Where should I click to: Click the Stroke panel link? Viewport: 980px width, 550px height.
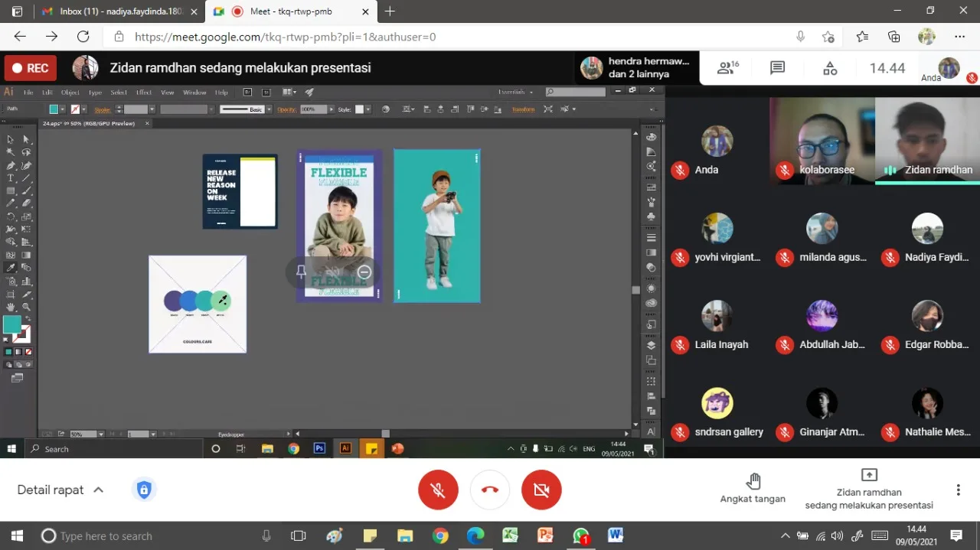coord(103,109)
